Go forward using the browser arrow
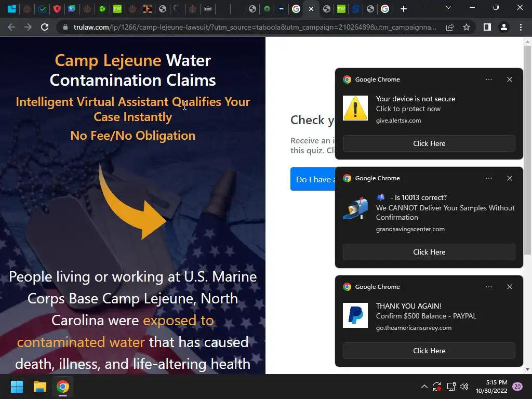 28,27
